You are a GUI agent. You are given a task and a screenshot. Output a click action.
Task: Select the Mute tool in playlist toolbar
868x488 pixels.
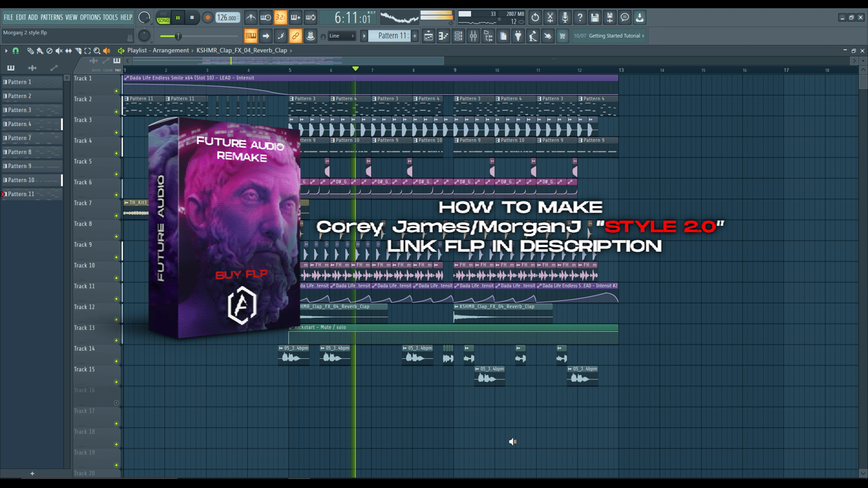pyautogui.click(x=58, y=51)
